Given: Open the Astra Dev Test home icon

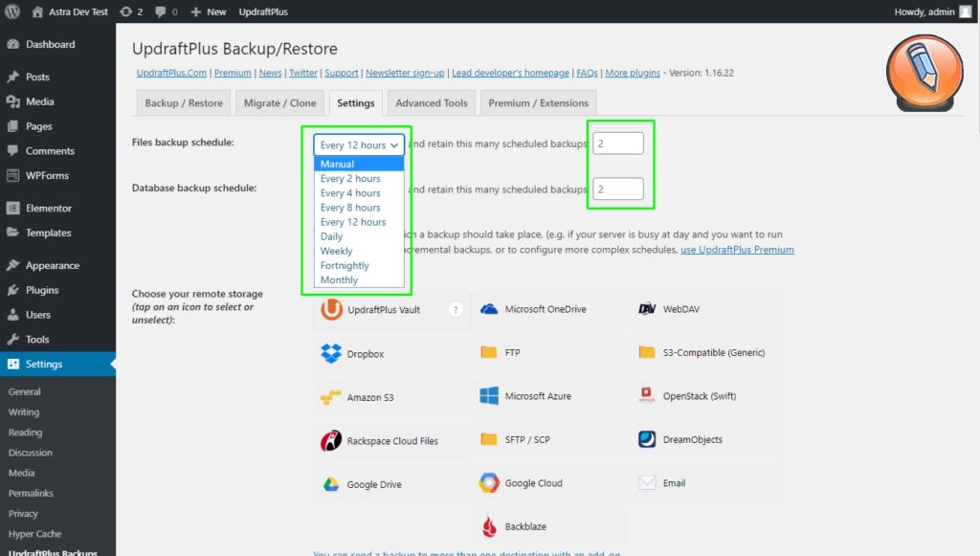Looking at the screenshot, I should point(37,11).
